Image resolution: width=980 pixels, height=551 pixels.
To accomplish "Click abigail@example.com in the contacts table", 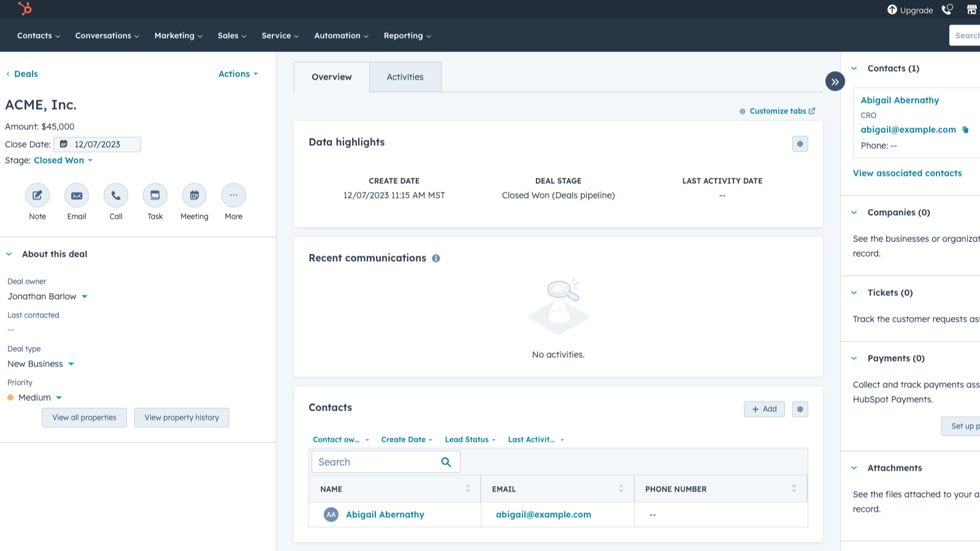I will 543,515.
